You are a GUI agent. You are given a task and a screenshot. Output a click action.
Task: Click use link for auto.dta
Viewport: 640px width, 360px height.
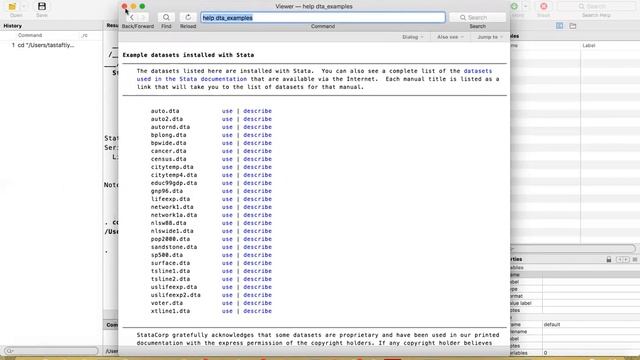pos(227,111)
